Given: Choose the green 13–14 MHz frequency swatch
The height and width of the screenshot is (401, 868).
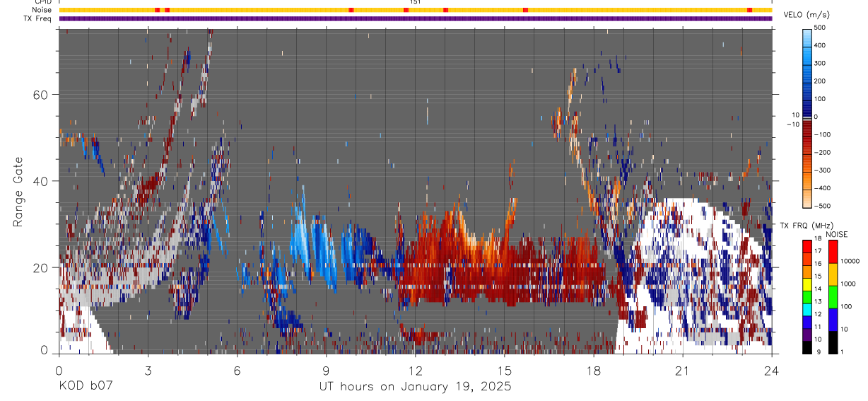Looking at the screenshot, I should [x=807, y=297].
